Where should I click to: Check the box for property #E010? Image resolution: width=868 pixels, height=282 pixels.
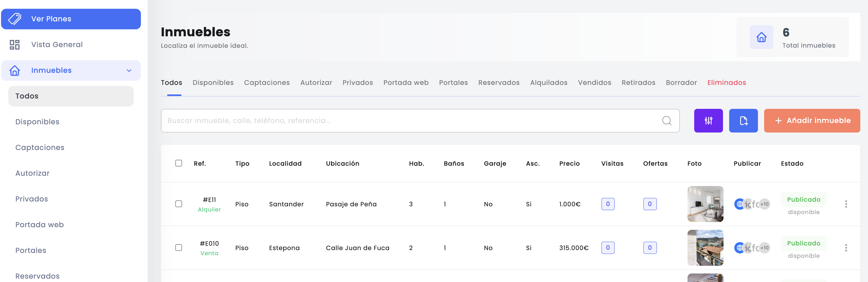coord(179,248)
